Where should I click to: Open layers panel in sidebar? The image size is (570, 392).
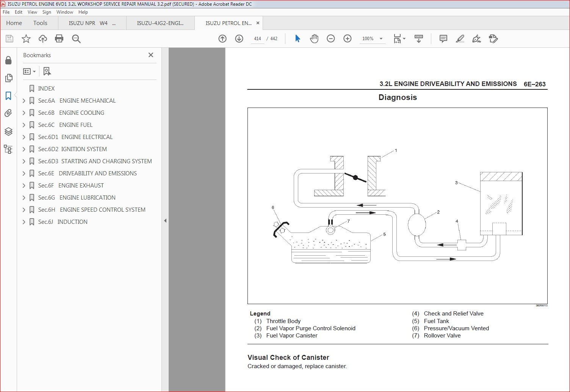click(x=8, y=131)
